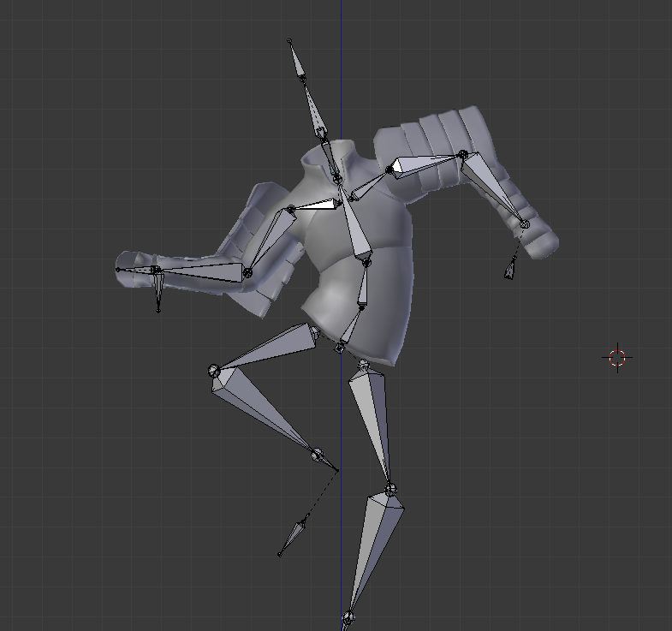The image size is (672, 631).
Task: Select the knee joint sphere of the raised leg
Action: 214,370
